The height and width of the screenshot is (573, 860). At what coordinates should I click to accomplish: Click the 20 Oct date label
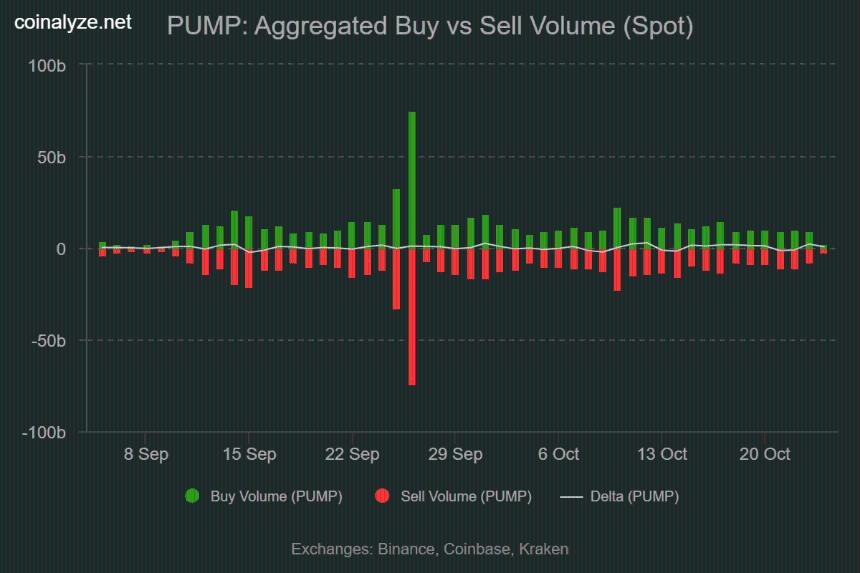click(x=764, y=454)
